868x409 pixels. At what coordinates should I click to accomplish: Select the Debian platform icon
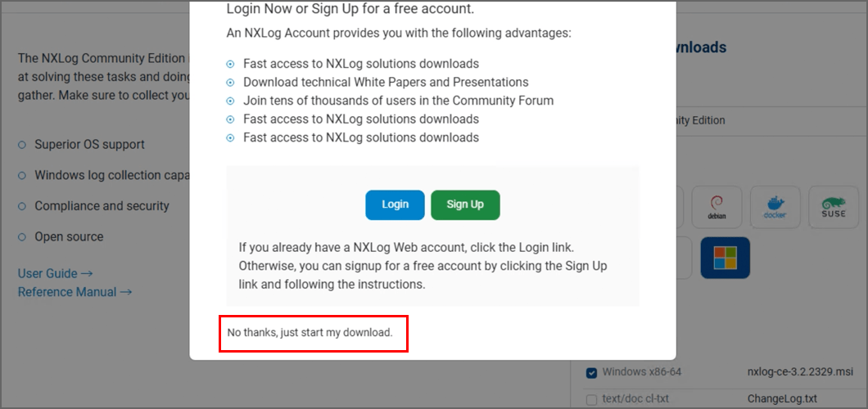click(717, 206)
